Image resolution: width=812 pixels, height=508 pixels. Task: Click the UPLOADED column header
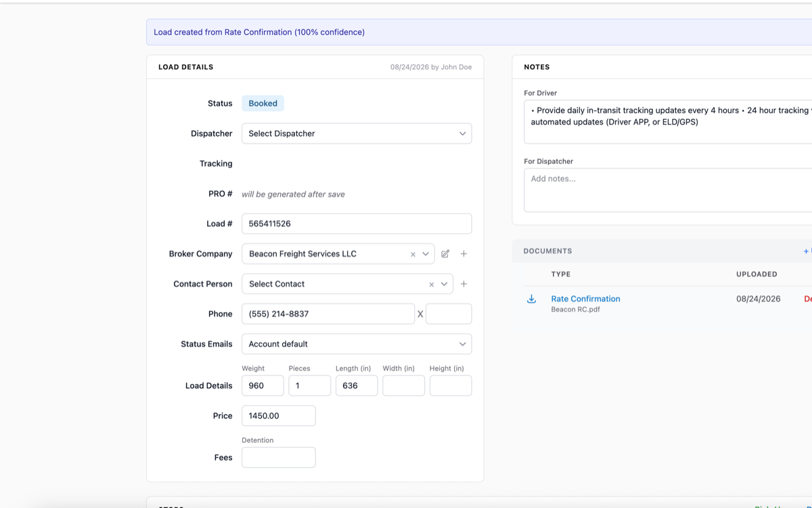point(757,274)
